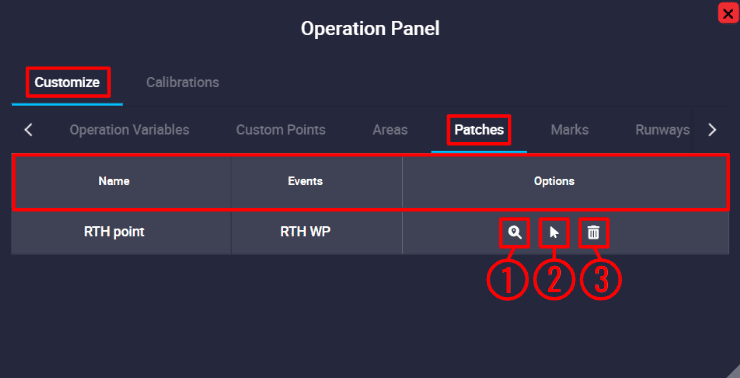The width and height of the screenshot is (740, 378).
Task: Select the Patches tab
Action: click(479, 130)
